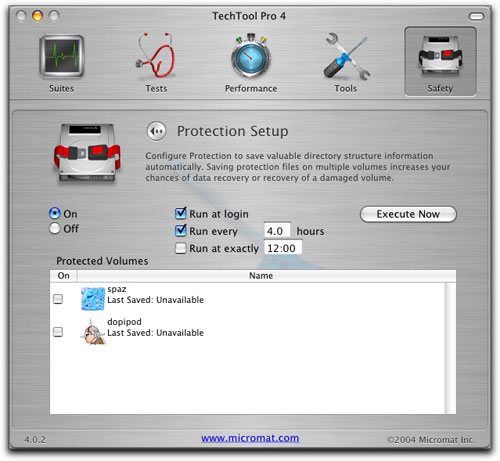Click the 12:00 time field
Screen dimensions: 500x461
(283, 248)
